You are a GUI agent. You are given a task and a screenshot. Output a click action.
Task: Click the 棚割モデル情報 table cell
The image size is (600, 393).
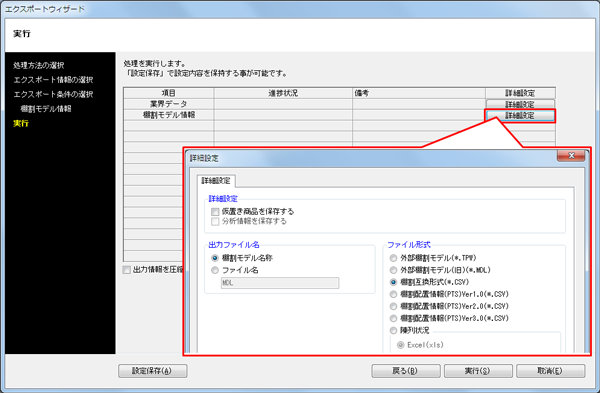[x=169, y=115]
